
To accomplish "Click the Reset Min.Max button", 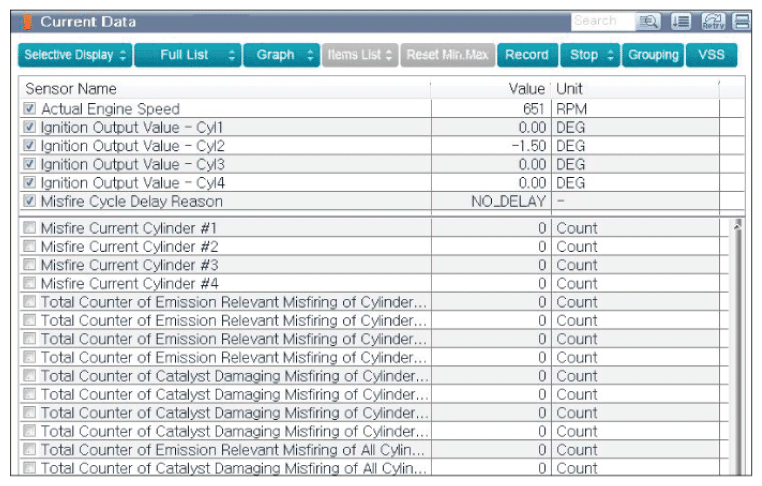I will (448, 55).
